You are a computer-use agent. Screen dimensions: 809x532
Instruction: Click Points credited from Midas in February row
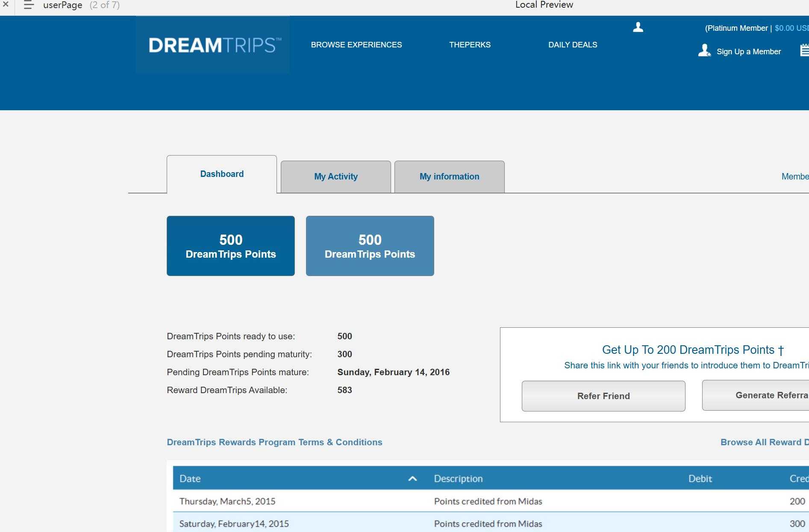[x=488, y=524]
